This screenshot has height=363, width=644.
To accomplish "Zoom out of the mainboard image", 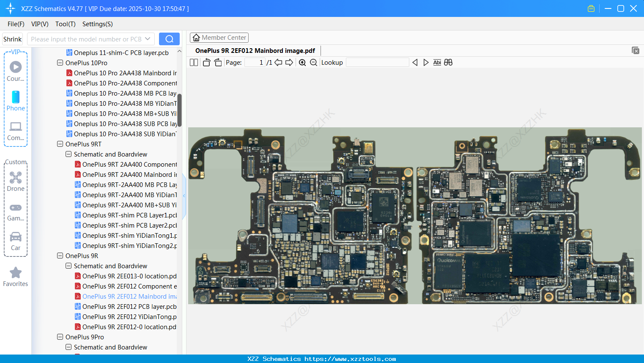I will point(313,62).
